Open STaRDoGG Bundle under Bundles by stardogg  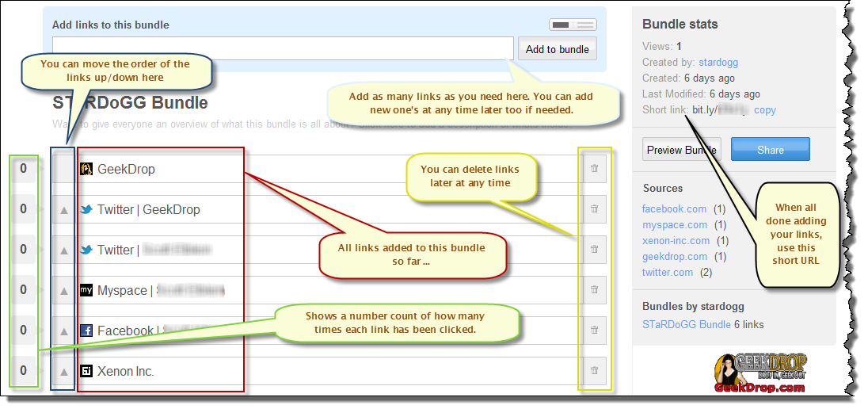pos(687,324)
